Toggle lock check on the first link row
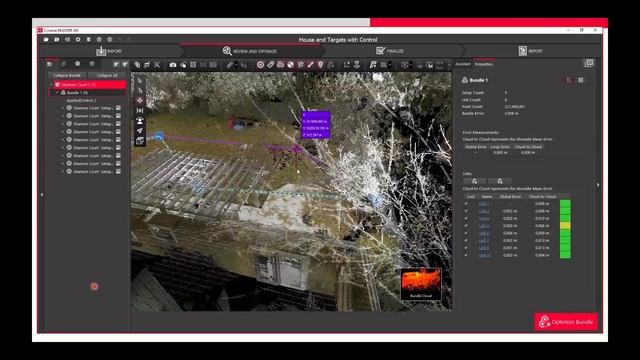This screenshot has width=640, height=360. pyautogui.click(x=466, y=204)
